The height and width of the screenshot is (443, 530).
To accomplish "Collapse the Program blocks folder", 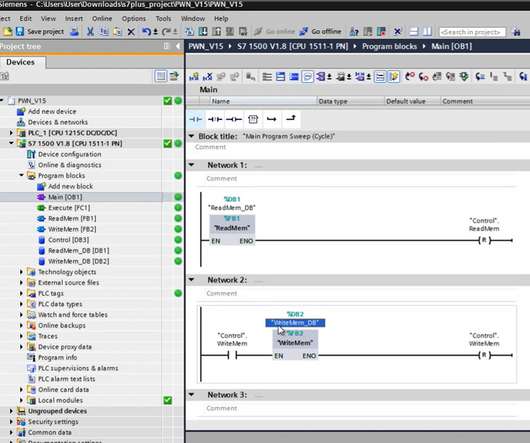I will tap(21, 175).
